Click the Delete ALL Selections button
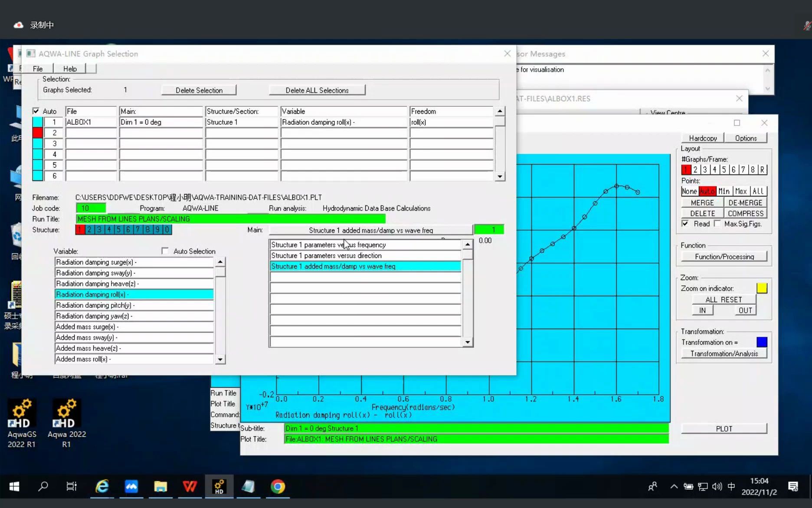The height and width of the screenshot is (508, 812). tap(317, 90)
